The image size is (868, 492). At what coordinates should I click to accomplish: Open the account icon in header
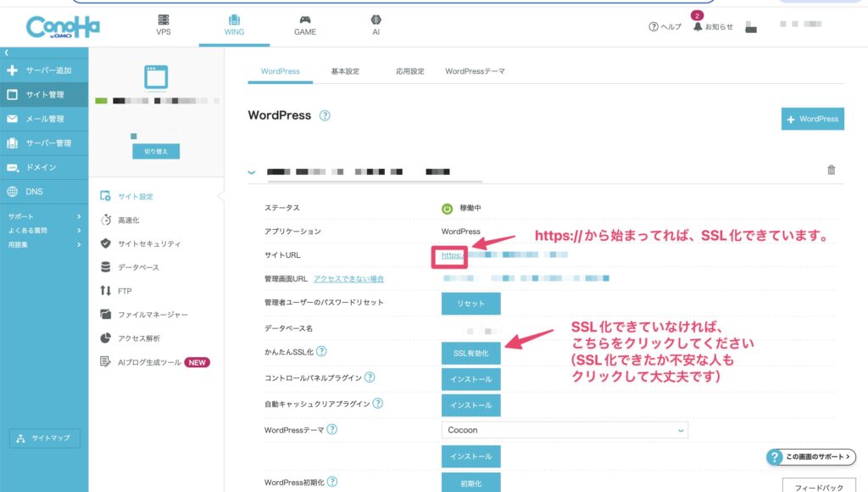point(751,26)
